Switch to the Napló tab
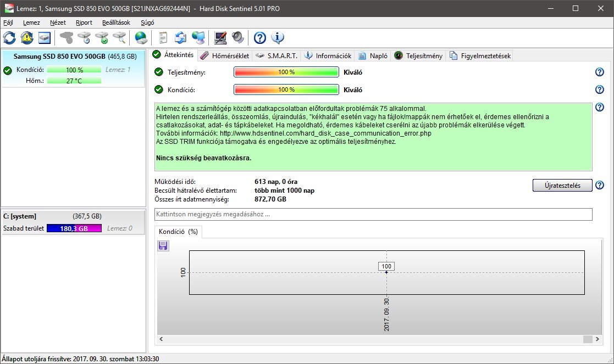The width and height of the screenshot is (614, 364). 373,56
